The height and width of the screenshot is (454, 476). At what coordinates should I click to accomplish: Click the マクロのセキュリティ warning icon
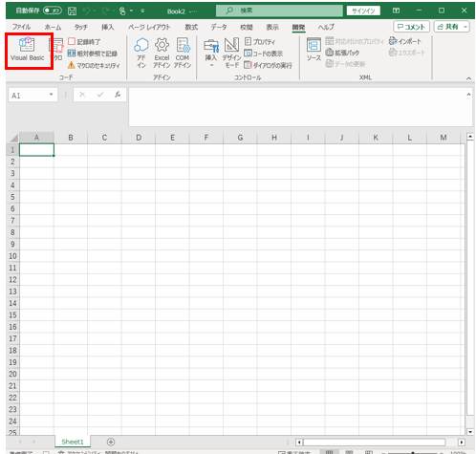click(x=71, y=65)
